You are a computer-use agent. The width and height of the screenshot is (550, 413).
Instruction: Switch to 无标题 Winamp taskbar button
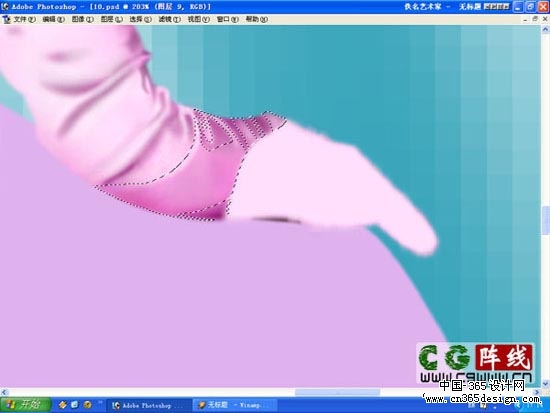pyautogui.click(x=235, y=405)
